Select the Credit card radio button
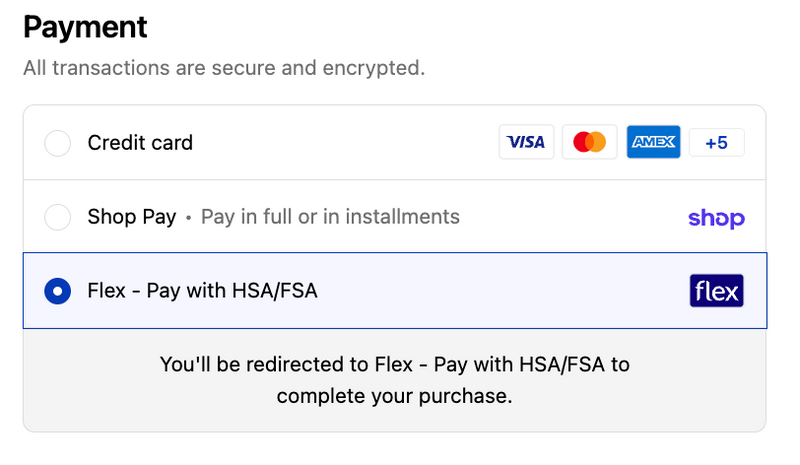This screenshot has width=800, height=465. click(x=58, y=143)
